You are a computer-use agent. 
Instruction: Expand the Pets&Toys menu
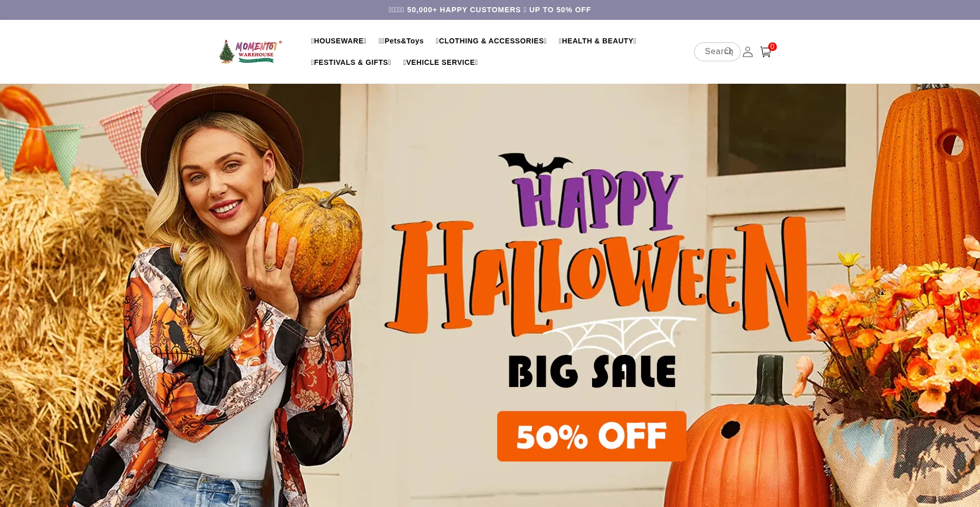pyautogui.click(x=401, y=41)
